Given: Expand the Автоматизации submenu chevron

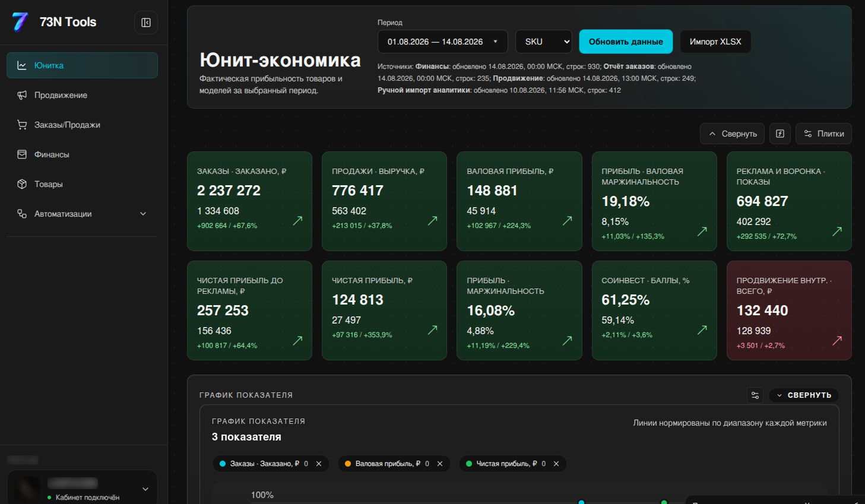Looking at the screenshot, I should point(143,214).
